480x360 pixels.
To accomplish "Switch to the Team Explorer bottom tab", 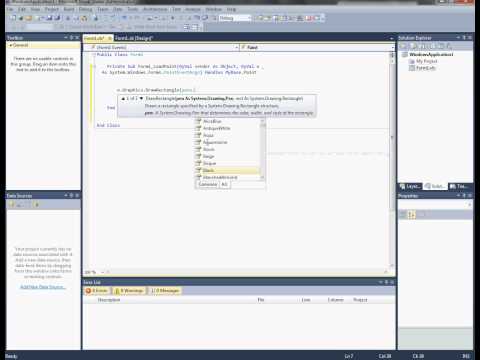I will pyautogui.click(x=459, y=186).
